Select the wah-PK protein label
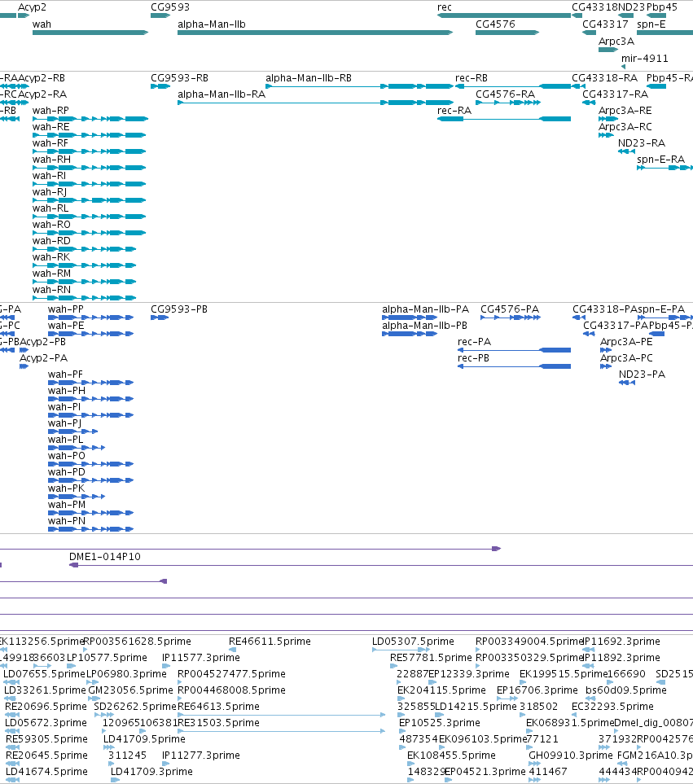 pyautogui.click(x=66, y=488)
